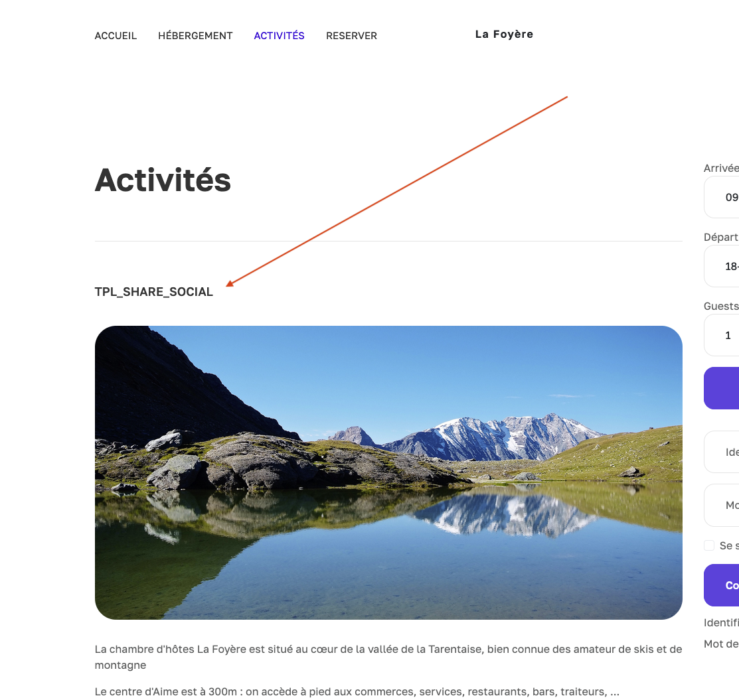
Task: Click the purple login button below the checkbox
Action: (x=722, y=585)
